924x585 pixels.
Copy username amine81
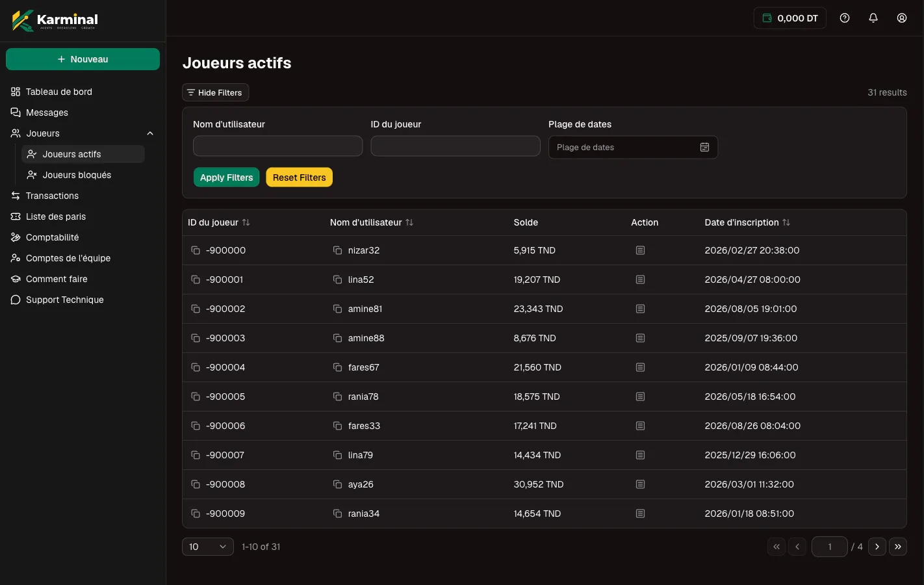point(337,309)
